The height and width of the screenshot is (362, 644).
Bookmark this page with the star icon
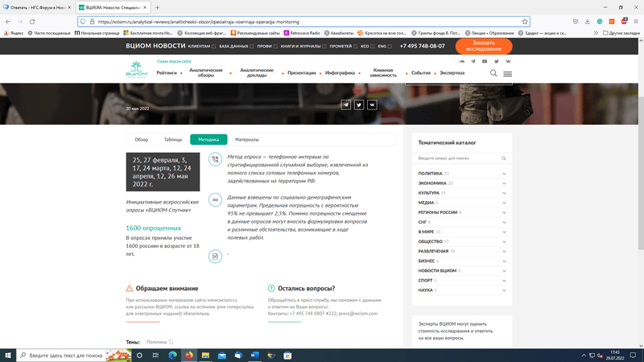click(x=525, y=22)
